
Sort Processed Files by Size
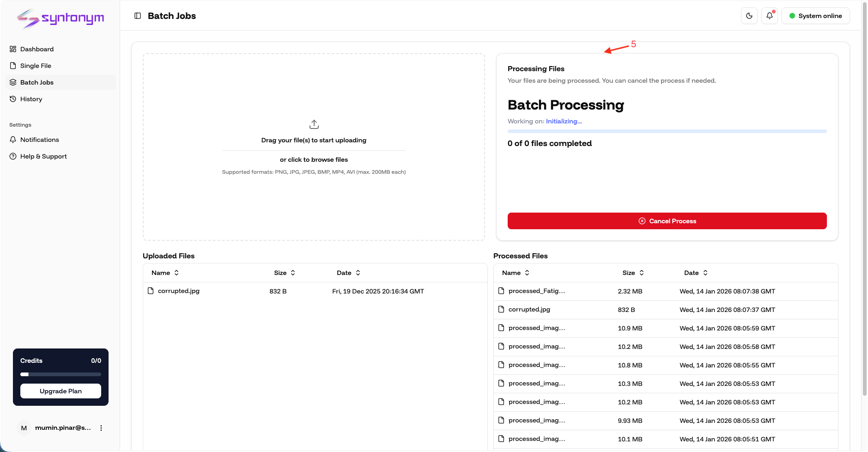pyautogui.click(x=633, y=273)
